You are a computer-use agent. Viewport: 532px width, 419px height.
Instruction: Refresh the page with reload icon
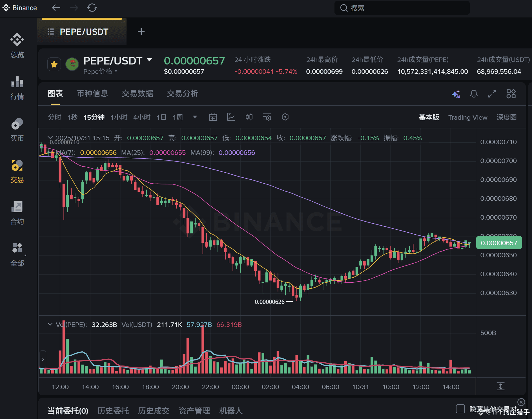92,8
